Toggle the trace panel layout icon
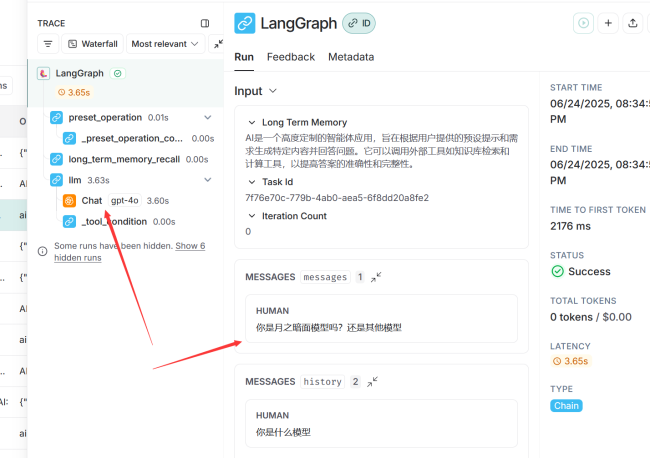 pyautogui.click(x=205, y=23)
